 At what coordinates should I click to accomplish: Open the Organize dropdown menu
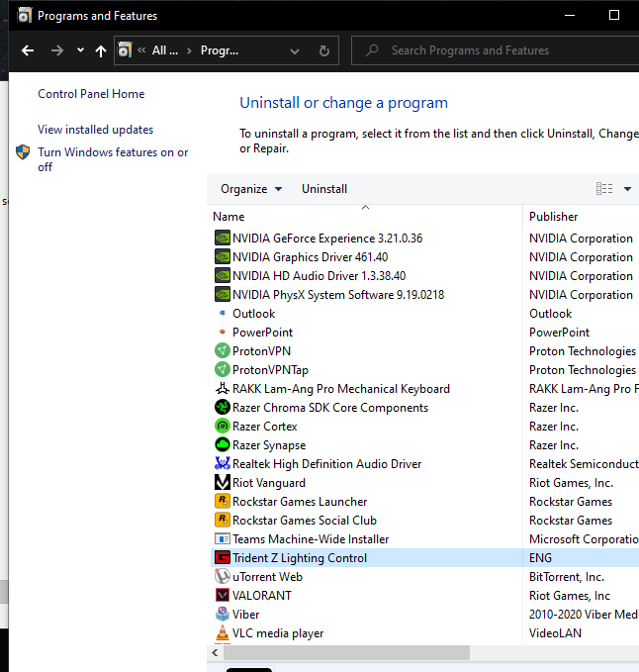pos(251,189)
